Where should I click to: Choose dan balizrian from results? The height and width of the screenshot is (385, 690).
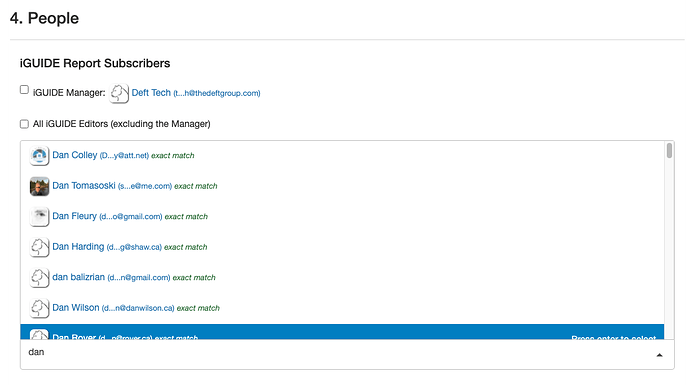point(342,278)
